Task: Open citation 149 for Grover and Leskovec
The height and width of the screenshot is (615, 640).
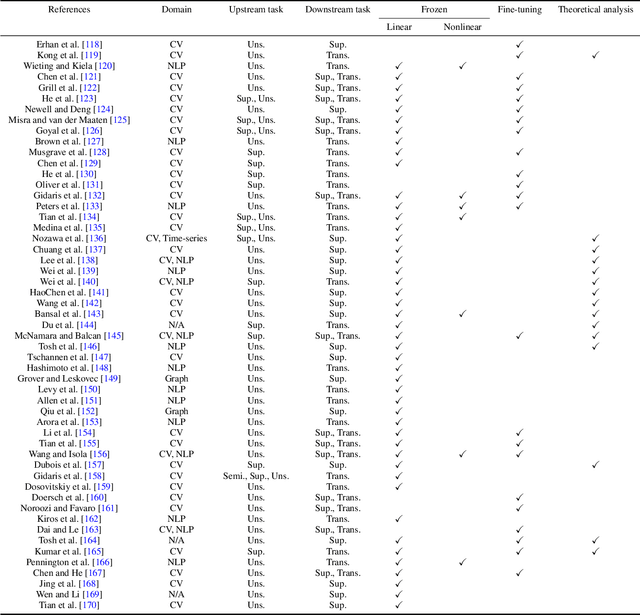Action: [140, 378]
